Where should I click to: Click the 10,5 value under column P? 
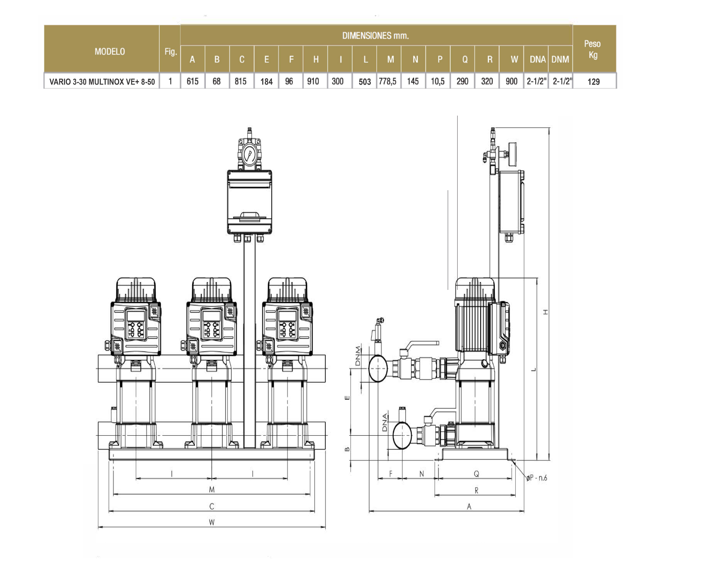(x=438, y=81)
